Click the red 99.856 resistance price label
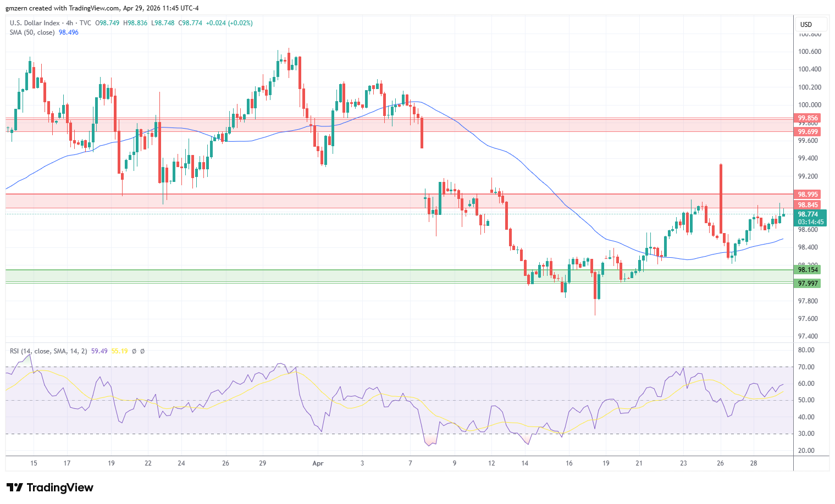This screenshot has height=504, width=835. coord(808,118)
